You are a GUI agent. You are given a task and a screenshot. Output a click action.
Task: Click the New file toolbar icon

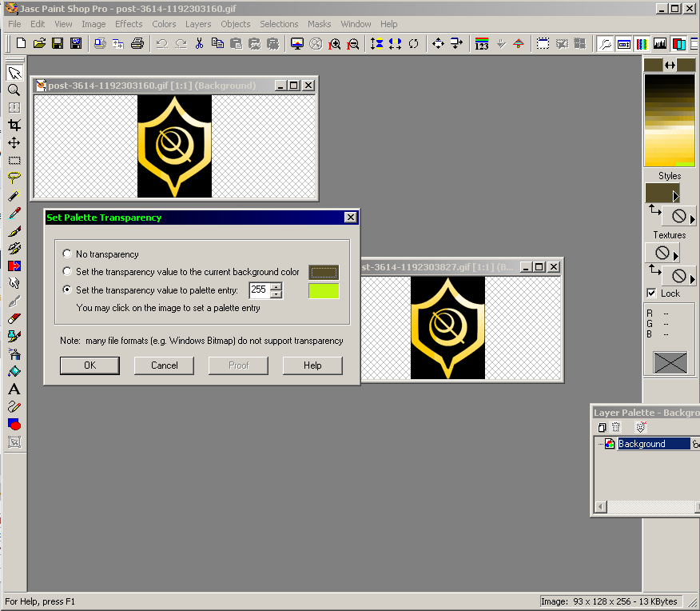click(x=21, y=43)
